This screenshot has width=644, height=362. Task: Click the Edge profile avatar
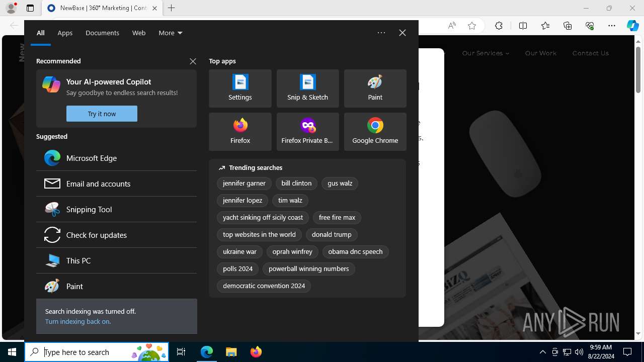11,8
